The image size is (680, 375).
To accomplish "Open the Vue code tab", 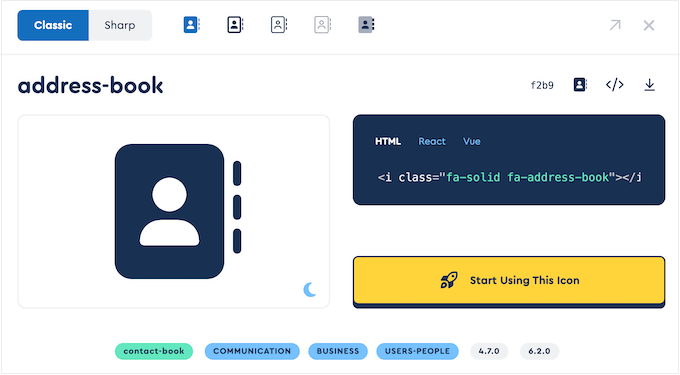I will (x=471, y=141).
